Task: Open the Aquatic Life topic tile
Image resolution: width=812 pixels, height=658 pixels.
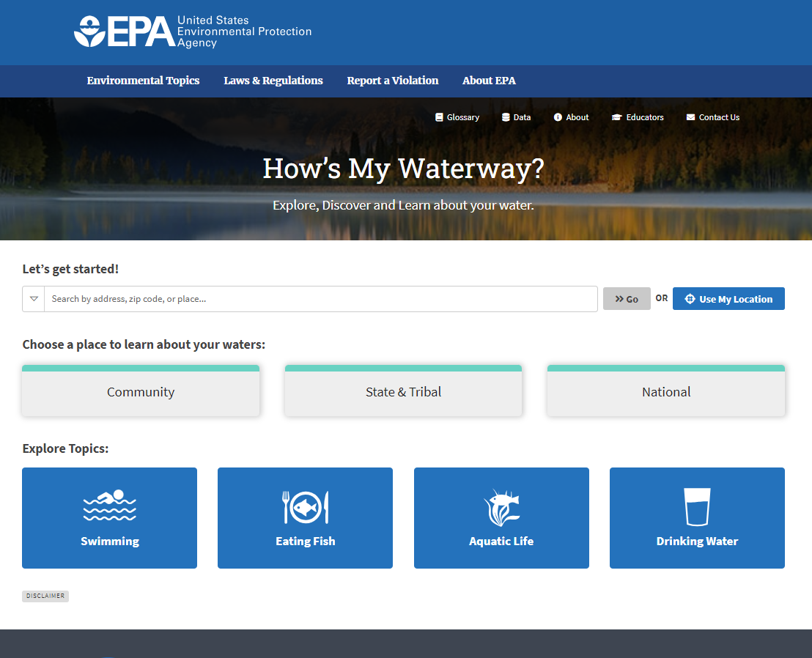Action: (x=501, y=518)
